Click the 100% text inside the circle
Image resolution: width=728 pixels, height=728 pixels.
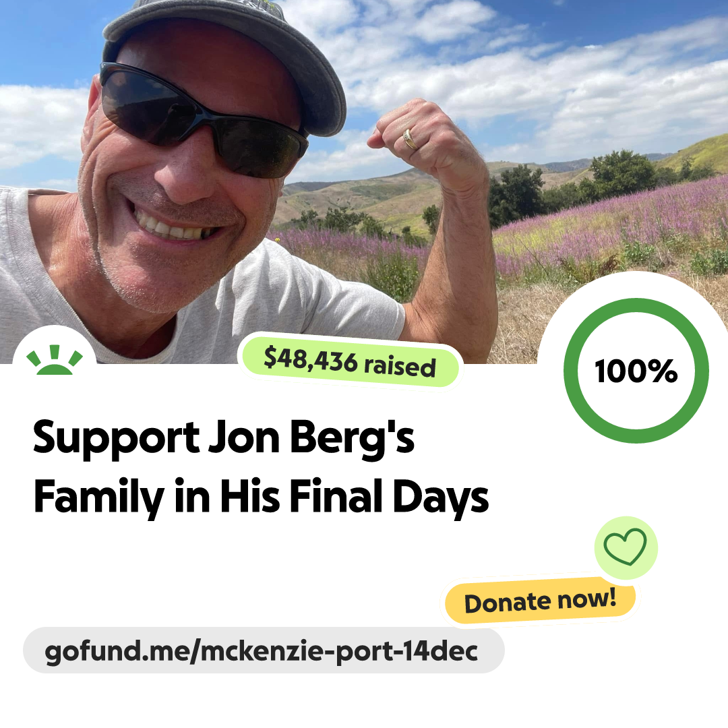(x=636, y=371)
